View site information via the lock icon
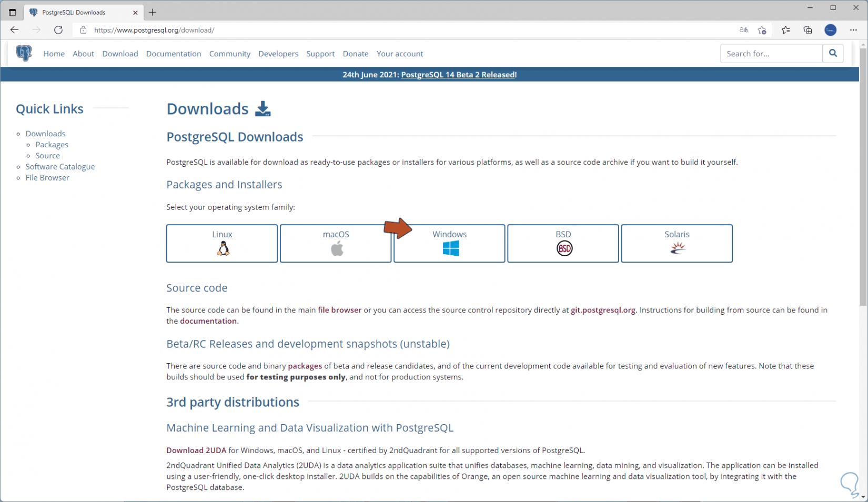Image resolution: width=868 pixels, height=502 pixels. coord(83,30)
